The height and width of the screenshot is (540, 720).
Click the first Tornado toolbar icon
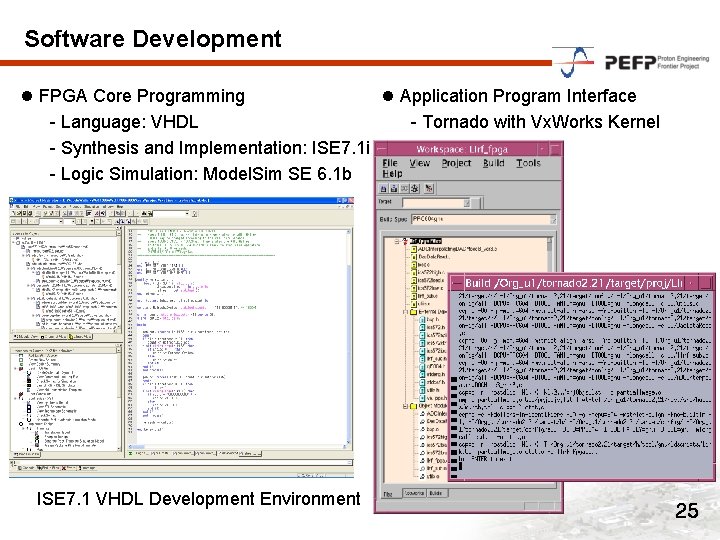384,188
